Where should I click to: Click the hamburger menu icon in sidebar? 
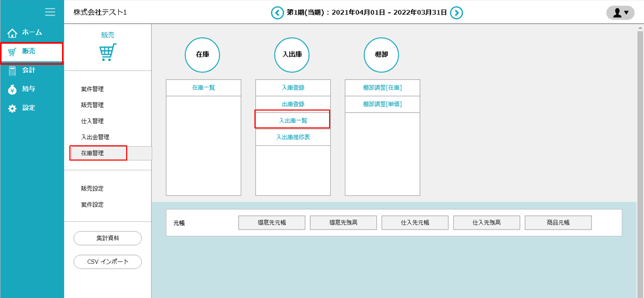pos(50,12)
